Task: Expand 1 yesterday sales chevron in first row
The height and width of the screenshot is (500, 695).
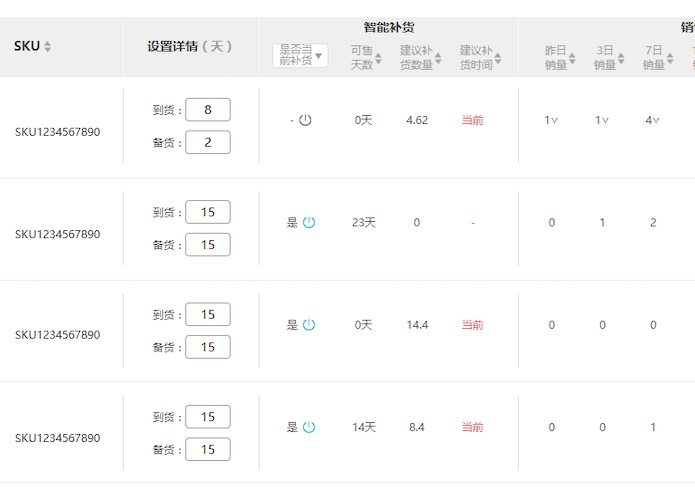Action: pyautogui.click(x=555, y=120)
